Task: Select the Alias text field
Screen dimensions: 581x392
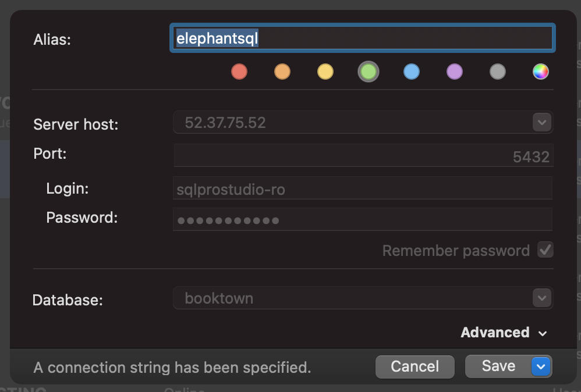Action: click(x=363, y=37)
